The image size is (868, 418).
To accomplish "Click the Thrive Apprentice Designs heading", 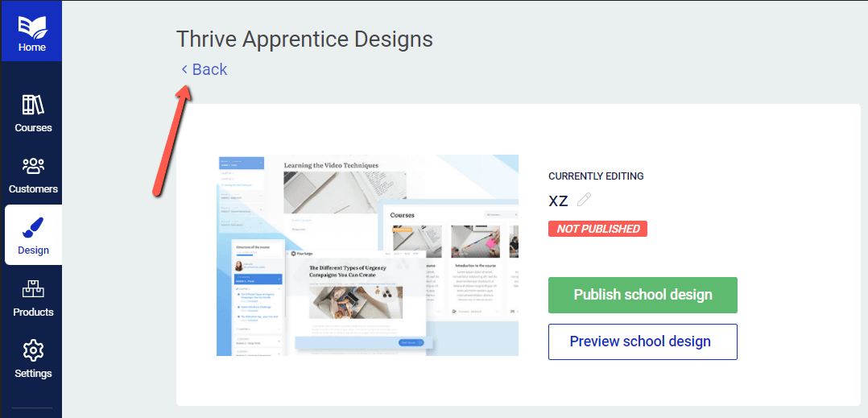I will point(304,39).
